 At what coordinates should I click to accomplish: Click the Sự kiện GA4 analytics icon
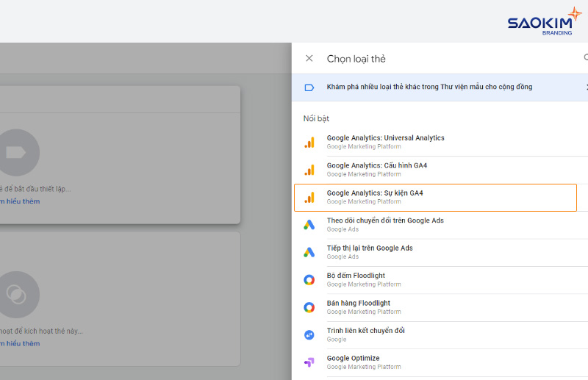[309, 198]
